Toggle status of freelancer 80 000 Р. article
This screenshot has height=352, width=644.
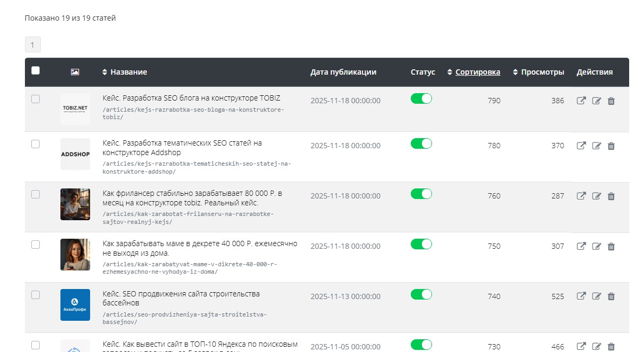[421, 194]
